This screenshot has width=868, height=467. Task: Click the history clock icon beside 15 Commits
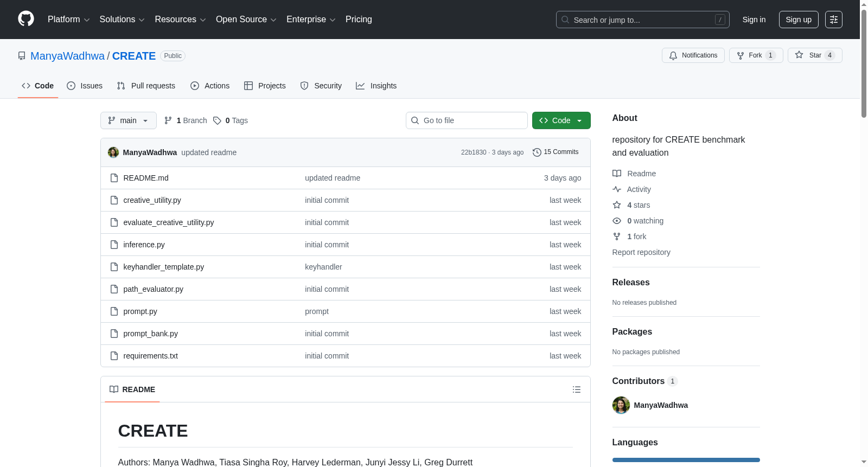click(537, 152)
